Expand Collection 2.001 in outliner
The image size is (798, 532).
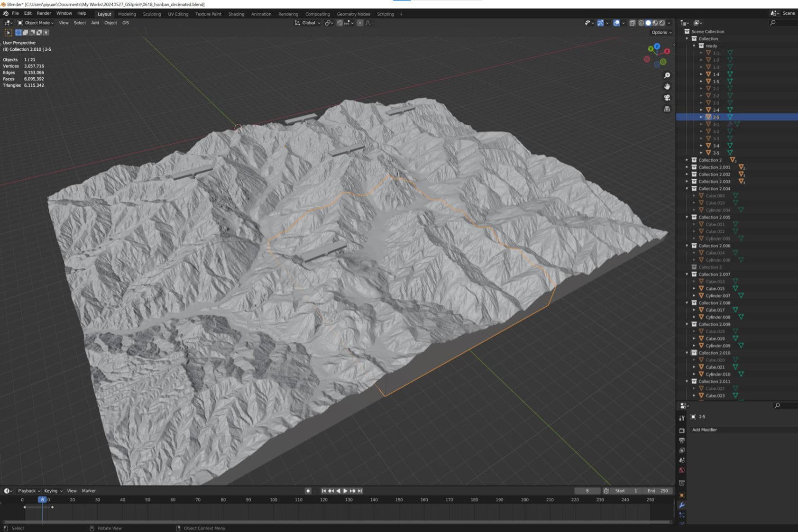click(x=687, y=167)
